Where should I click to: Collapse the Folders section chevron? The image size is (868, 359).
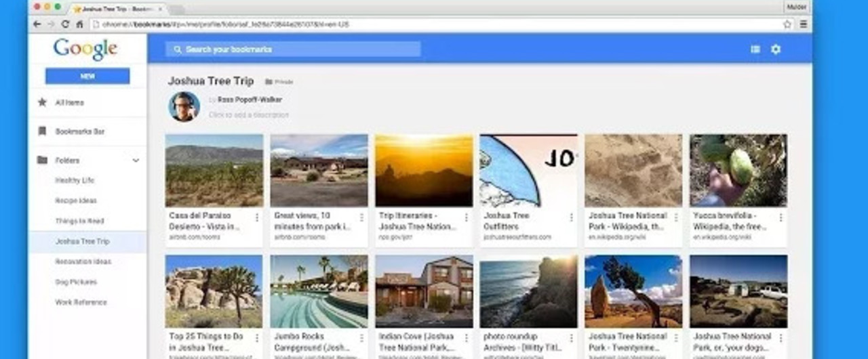(x=136, y=161)
